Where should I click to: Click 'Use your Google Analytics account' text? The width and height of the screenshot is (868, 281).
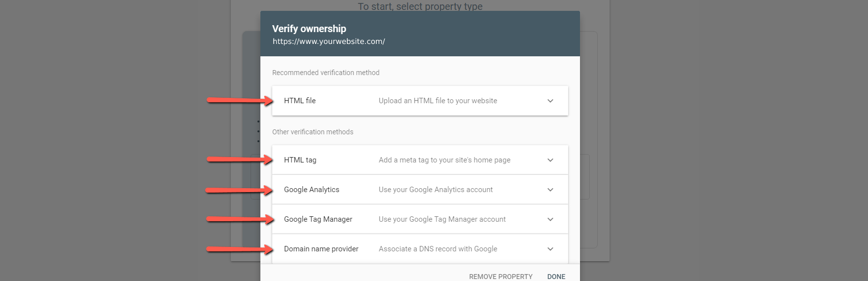(435, 190)
